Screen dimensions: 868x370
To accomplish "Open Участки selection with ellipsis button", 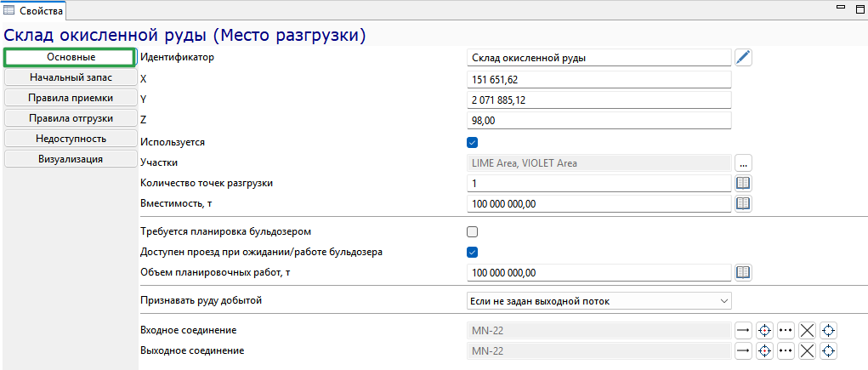I will point(743,162).
